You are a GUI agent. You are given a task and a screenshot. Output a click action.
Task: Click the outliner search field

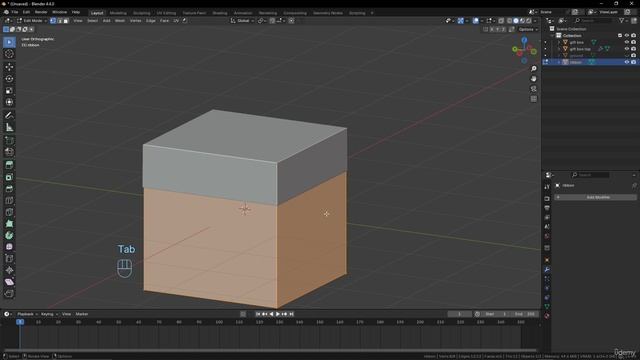tap(593, 20)
